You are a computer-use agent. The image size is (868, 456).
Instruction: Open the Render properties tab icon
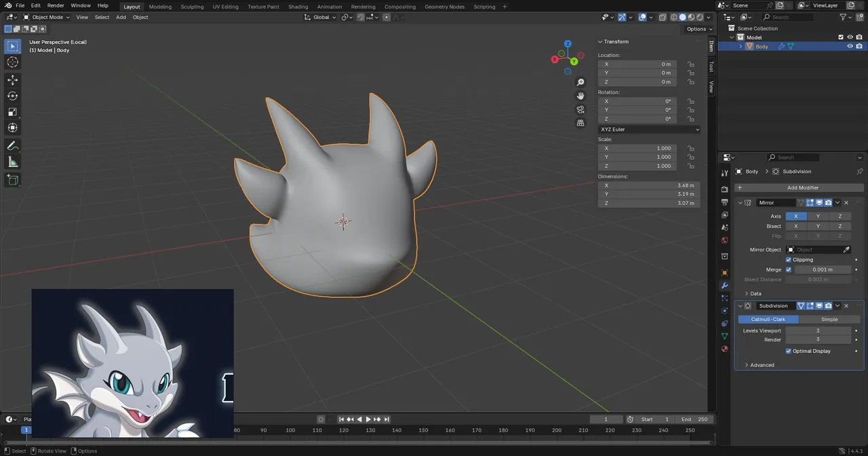724,189
